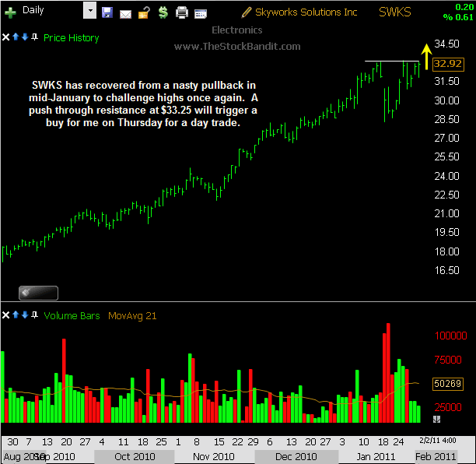Viewport: 476px width, 464px height.
Task: Close the Price History pane with X
Action: tap(6, 37)
